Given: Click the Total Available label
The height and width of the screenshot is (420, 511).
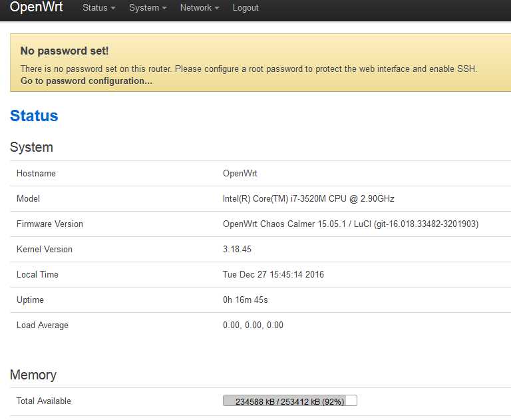Looking at the screenshot, I should 44,401.
